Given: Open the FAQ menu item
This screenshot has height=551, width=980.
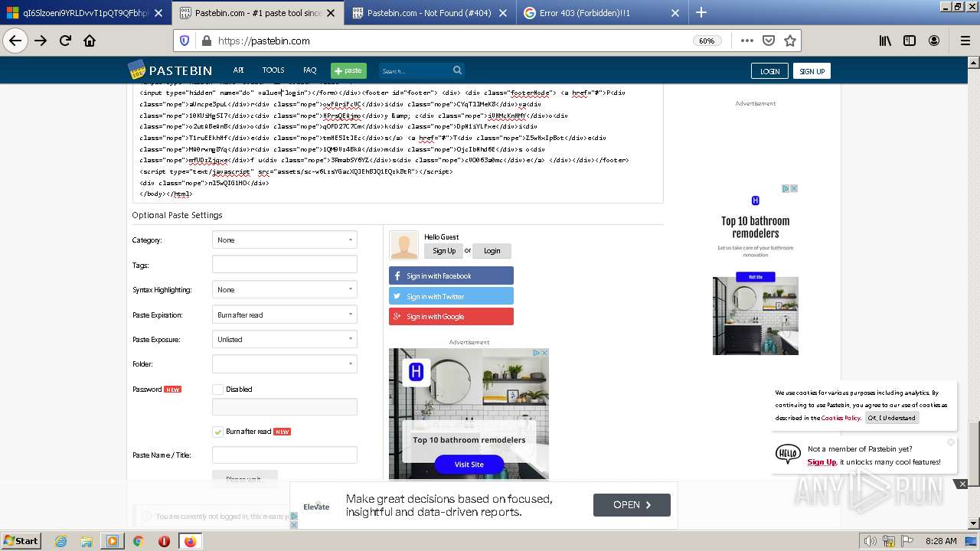Looking at the screenshot, I should tap(309, 70).
